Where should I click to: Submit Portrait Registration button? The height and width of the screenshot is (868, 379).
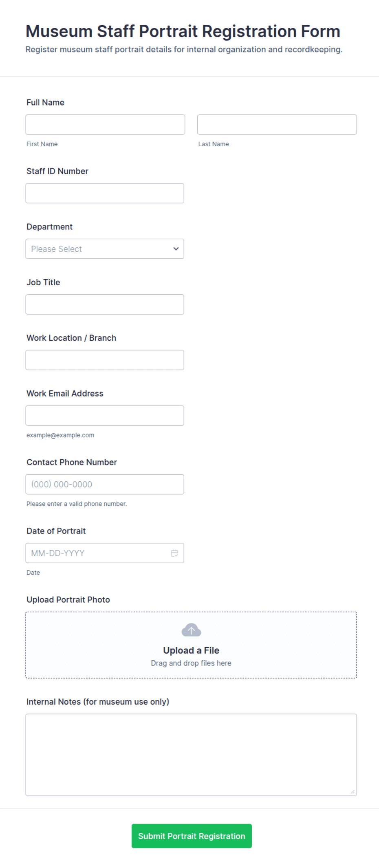192,836
